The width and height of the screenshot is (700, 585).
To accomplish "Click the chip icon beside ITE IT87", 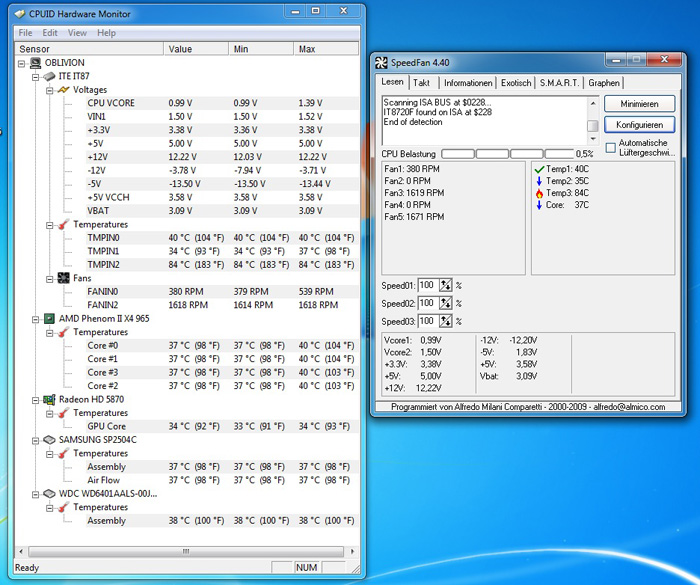I will (x=50, y=77).
